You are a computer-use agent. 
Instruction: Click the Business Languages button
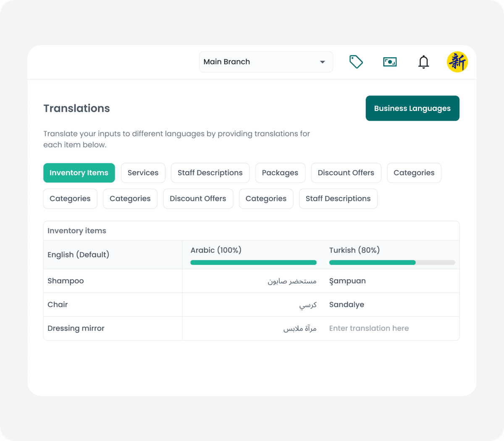click(x=412, y=108)
